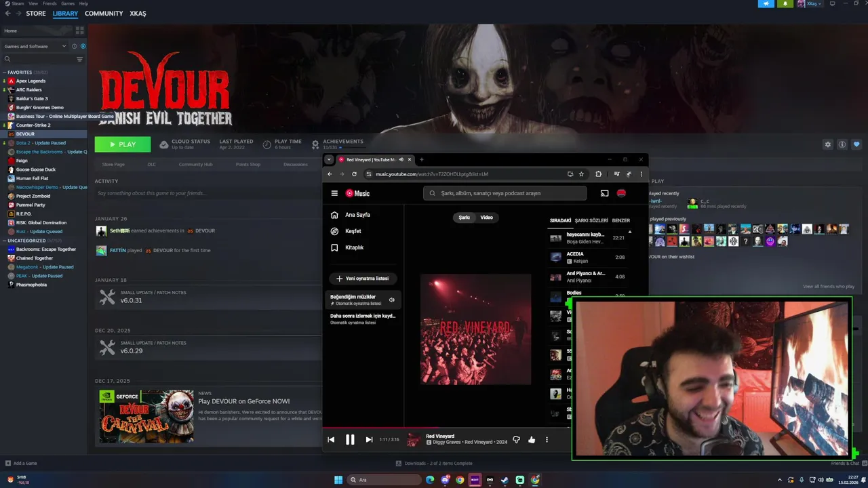Open Steam notifications bell button
Screen dimensions: 868x488
(785, 3)
